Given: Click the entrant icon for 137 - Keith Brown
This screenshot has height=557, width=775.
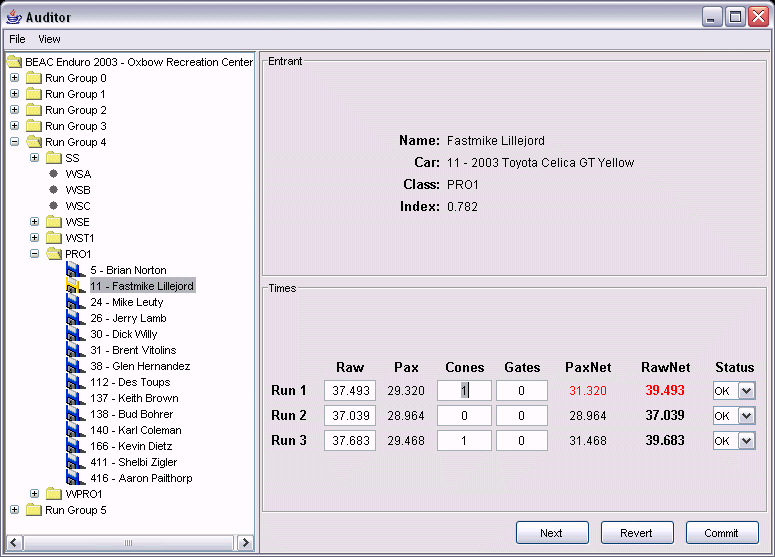Looking at the screenshot, I should coord(75,398).
